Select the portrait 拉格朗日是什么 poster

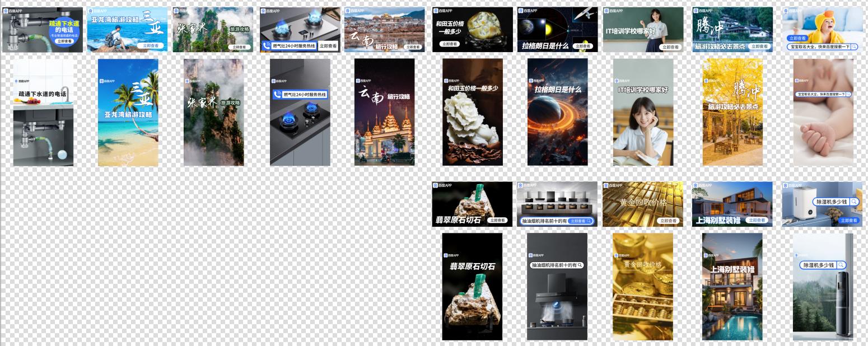pos(558,113)
